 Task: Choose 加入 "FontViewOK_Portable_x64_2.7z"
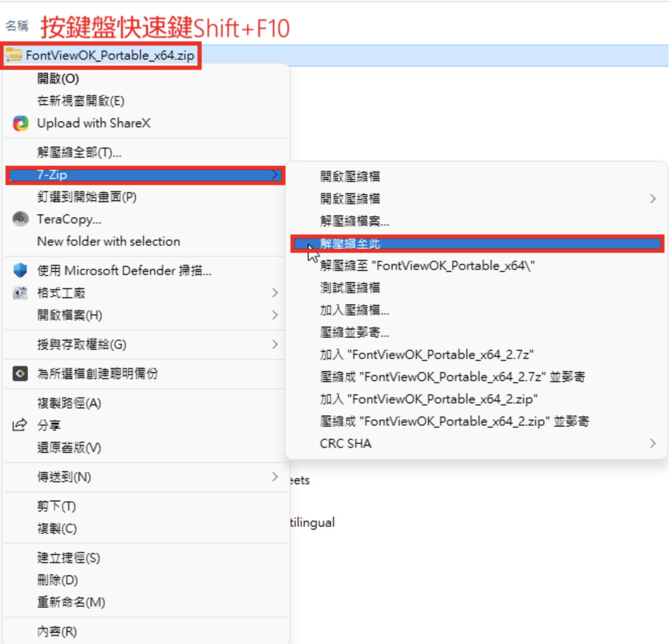click(476, 355)
